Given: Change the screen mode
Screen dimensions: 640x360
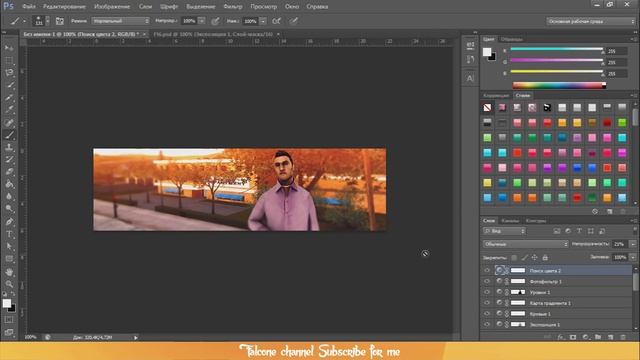Looking at the screenshot, I should click(9, 332).
